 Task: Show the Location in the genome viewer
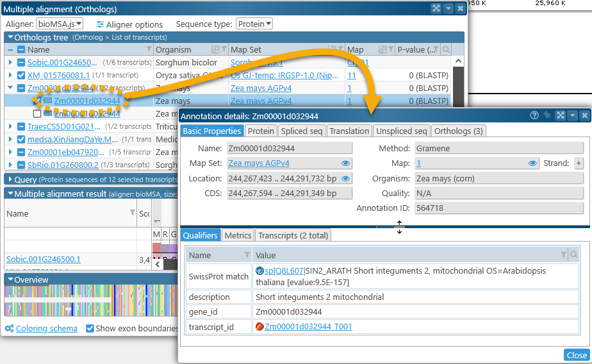pos(346,178)
